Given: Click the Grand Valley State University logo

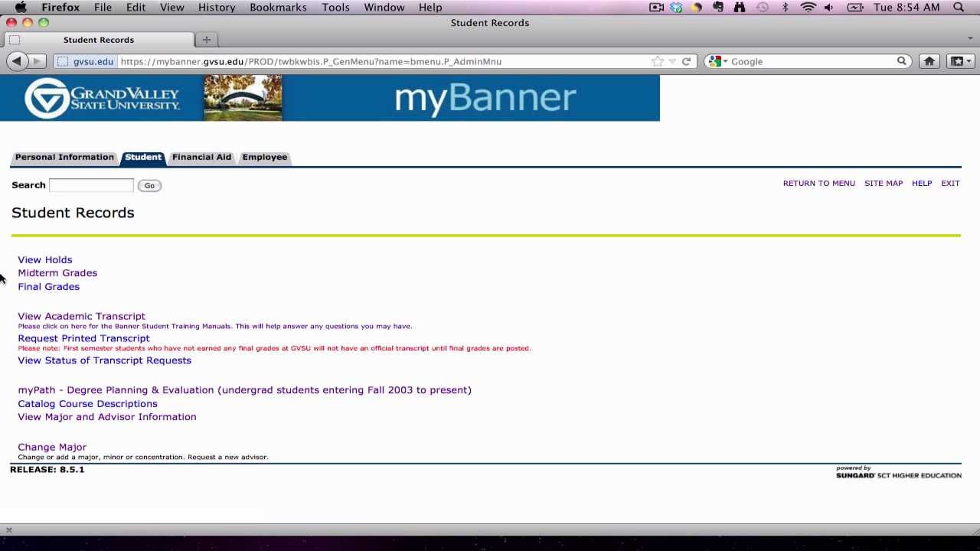Looking at the screenshot, I should (x=102, y=98).
